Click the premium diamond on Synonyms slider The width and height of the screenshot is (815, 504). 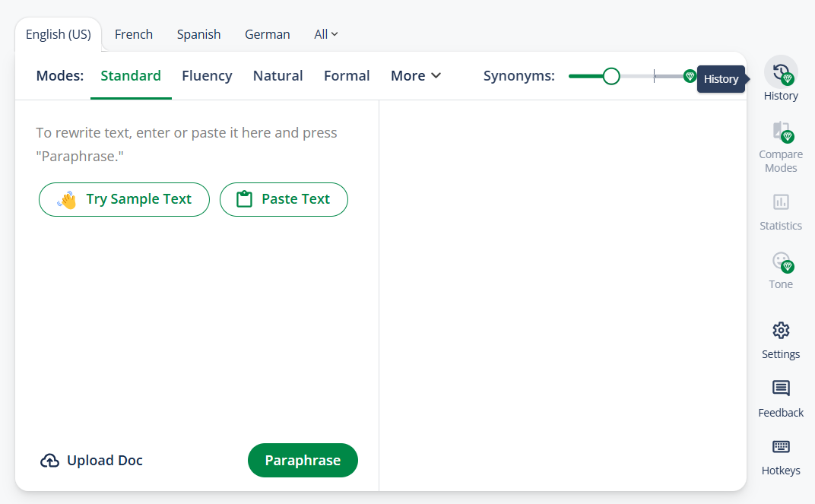(690, 76)
